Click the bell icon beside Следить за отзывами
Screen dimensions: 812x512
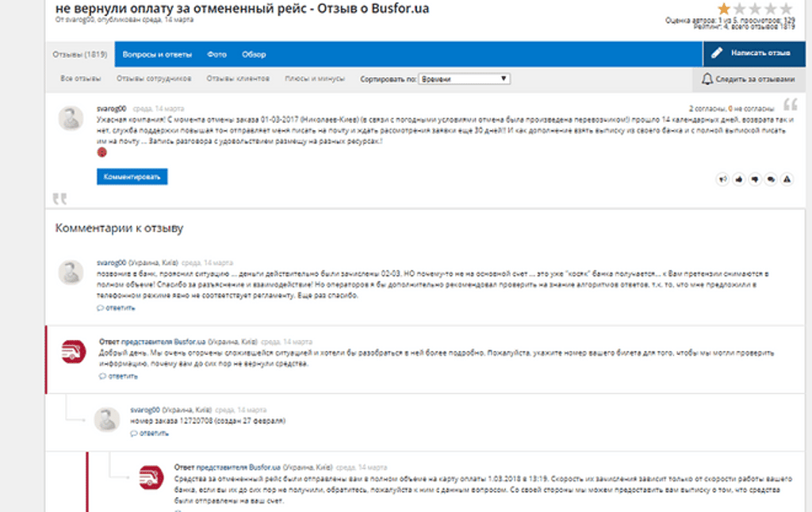tap(707, 78)
